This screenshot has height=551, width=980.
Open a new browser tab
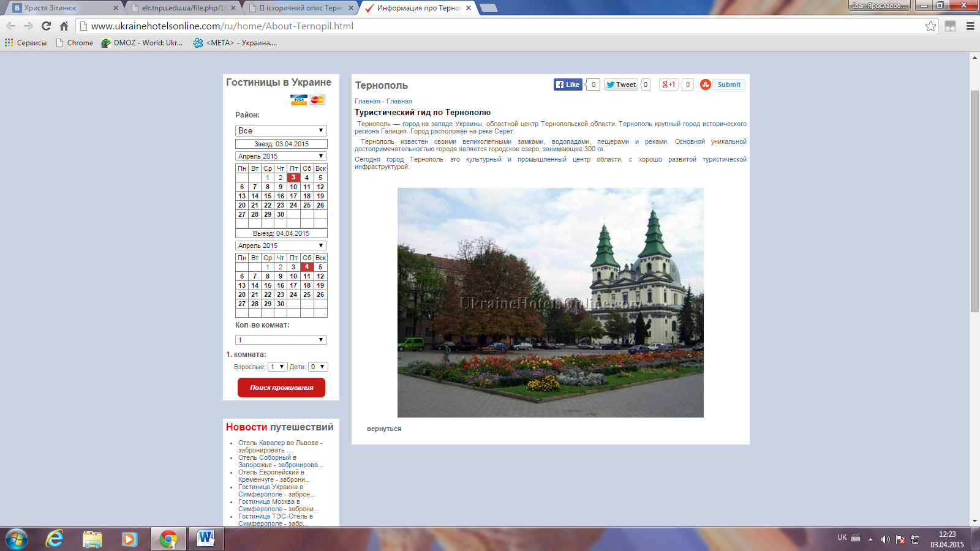click(x=488, y=8)
